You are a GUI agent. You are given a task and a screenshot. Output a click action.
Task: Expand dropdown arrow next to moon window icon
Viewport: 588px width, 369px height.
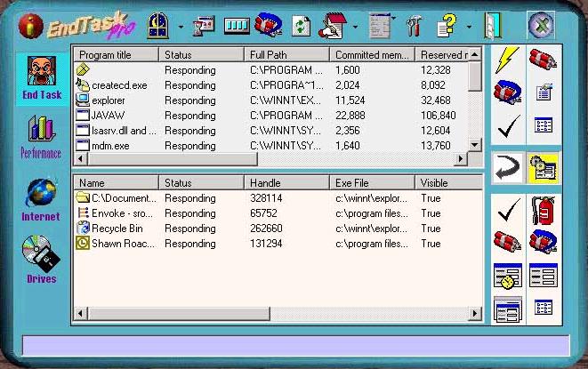click(x=181, y=27)
